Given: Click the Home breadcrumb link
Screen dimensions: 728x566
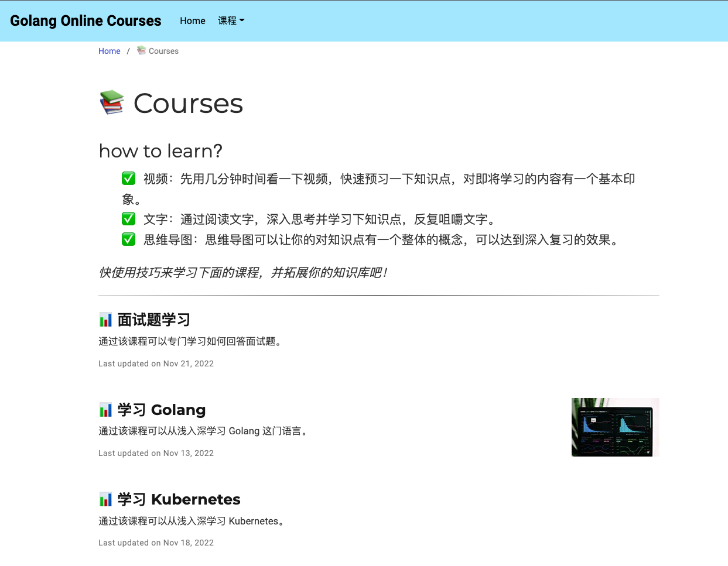Looking at the screenshot, I should coord(109,51).
